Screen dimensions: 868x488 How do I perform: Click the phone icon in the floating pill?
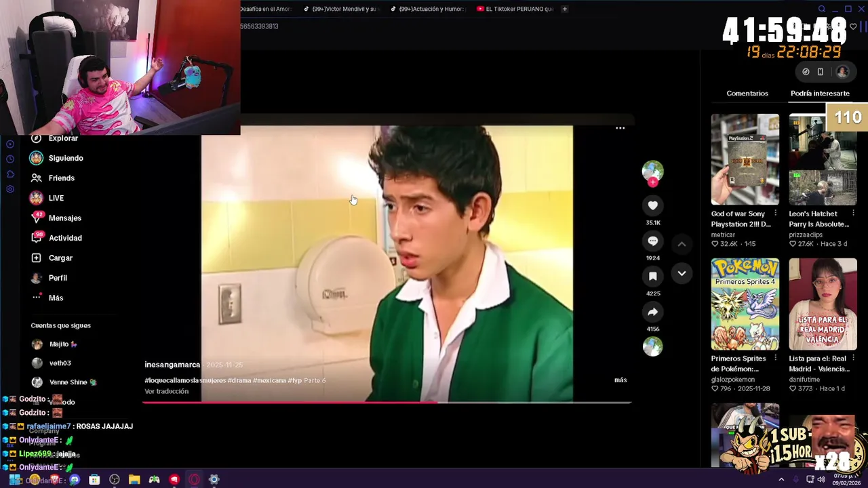820,71
